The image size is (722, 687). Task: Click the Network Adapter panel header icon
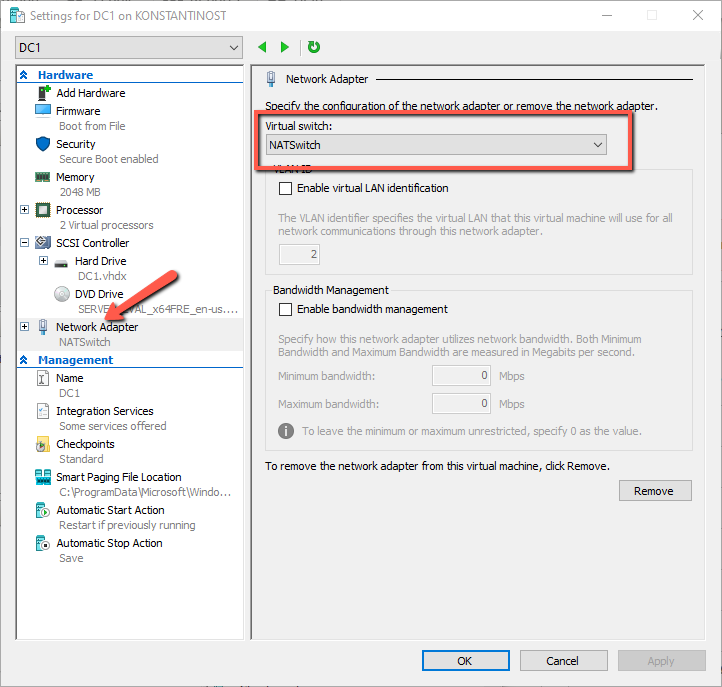271,79
